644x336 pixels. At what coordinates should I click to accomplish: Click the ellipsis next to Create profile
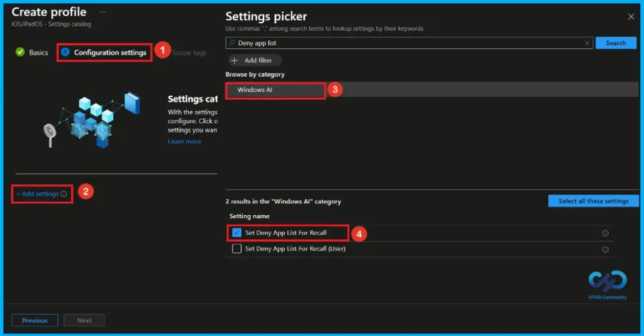[103, 12]
